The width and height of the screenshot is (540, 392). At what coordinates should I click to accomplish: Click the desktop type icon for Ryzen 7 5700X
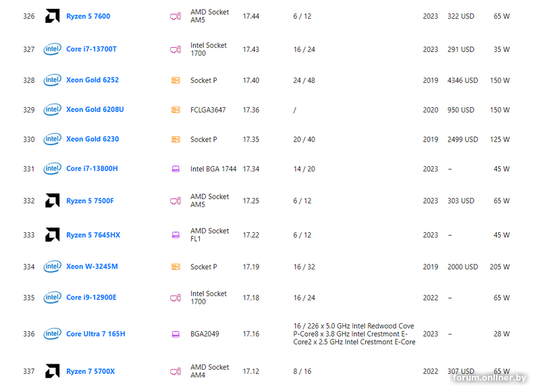(x=175, y=371)
